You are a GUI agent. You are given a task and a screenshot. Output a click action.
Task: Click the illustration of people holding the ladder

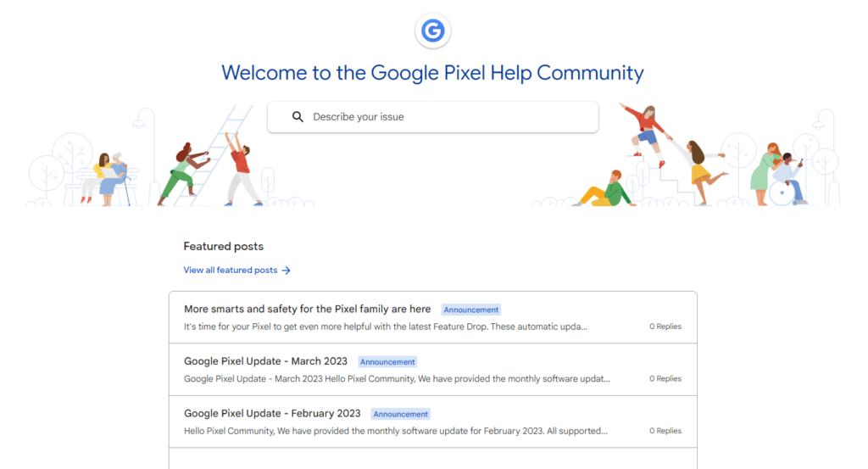point(212,165)
